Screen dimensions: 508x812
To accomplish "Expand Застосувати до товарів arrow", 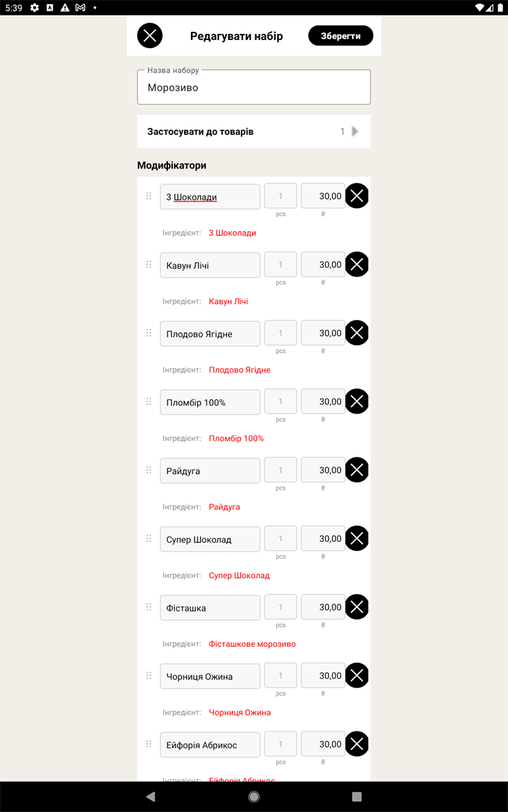I will [x=355, y=131].
